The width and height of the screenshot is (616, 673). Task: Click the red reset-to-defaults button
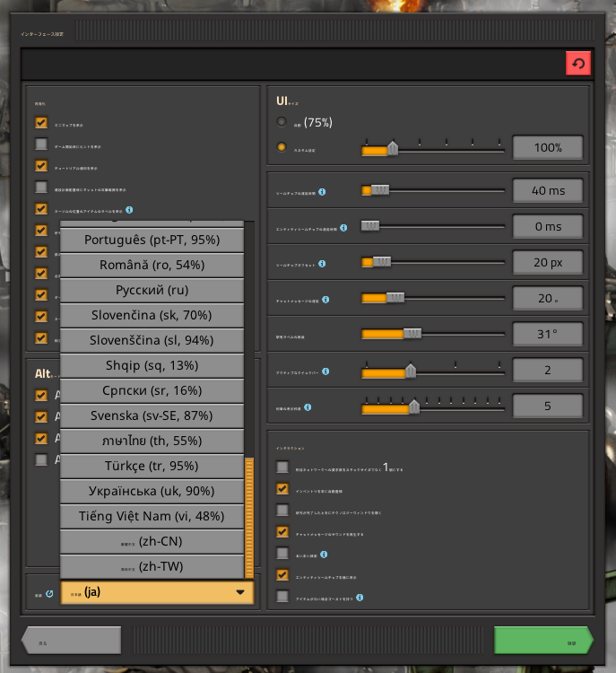(577, 64)
